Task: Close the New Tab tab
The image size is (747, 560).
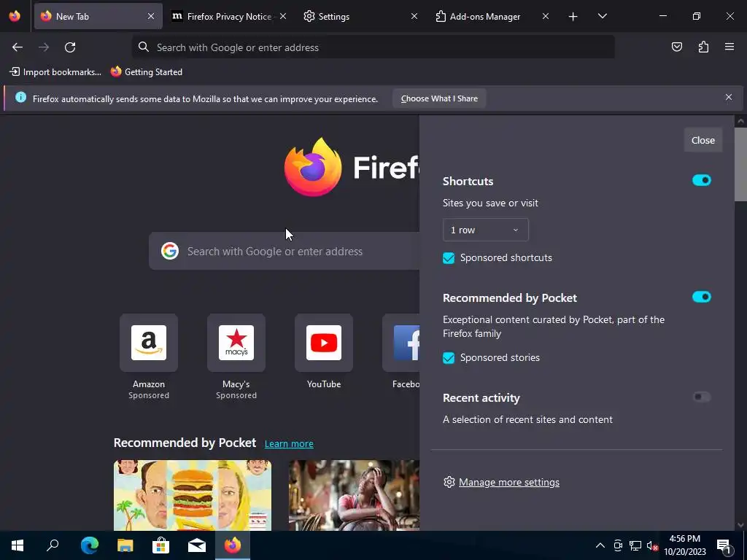Action: click(x=151, y=16)
